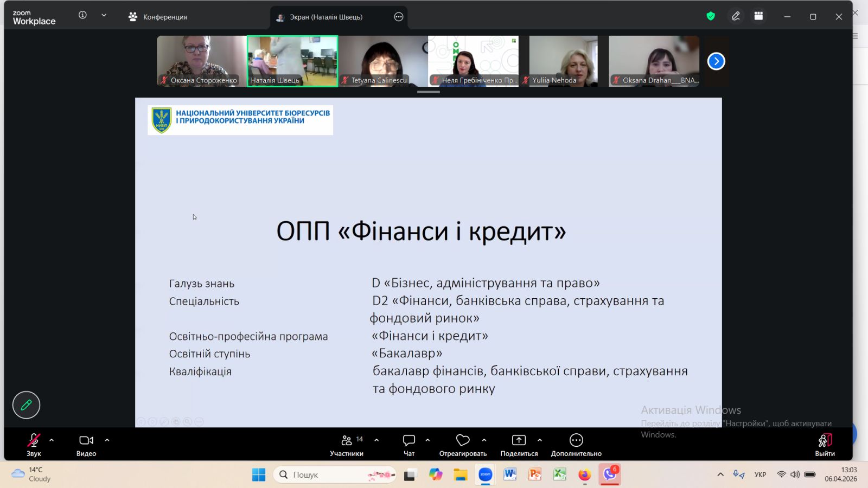
Task: Toggle the Видео camera button
Action: point(86,445)
